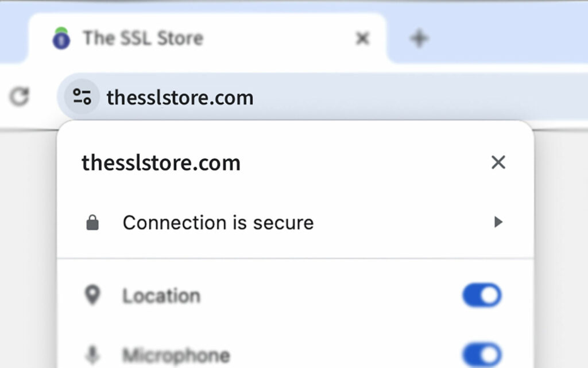Click the site settings tune icon in the address bar

(80, 97)
